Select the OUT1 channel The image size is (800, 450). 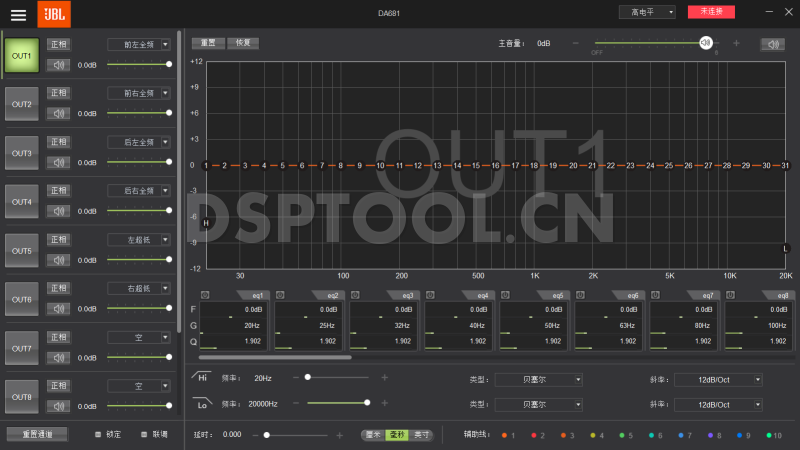click(22, 56)
